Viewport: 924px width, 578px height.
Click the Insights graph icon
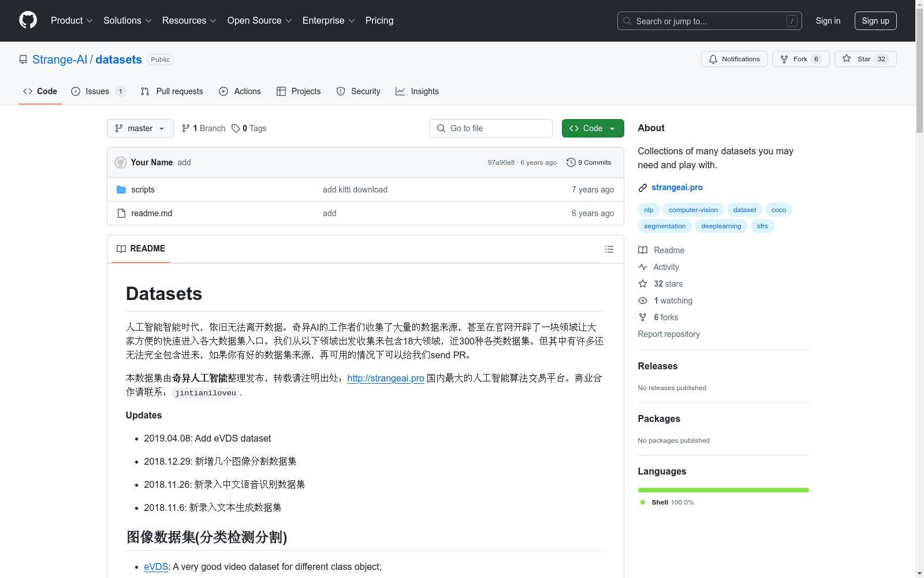click(400, 91)
